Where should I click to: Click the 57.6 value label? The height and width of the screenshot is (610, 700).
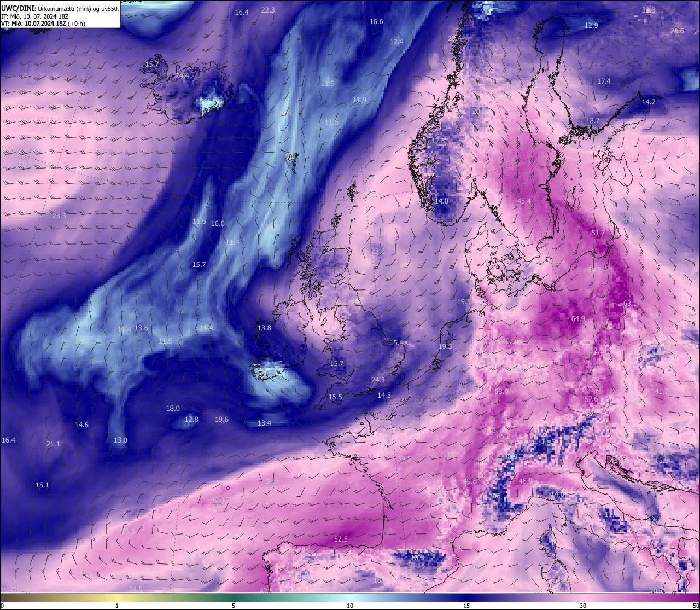(591, 399)
